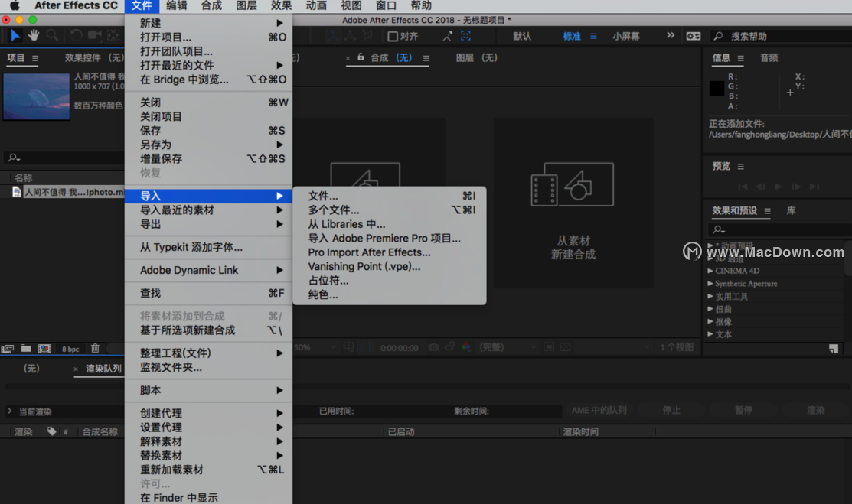Image resolution: width=852 pixels, height=504 pixels.
Task: Create a new folder in the Project panel
Action: point(25,349)
